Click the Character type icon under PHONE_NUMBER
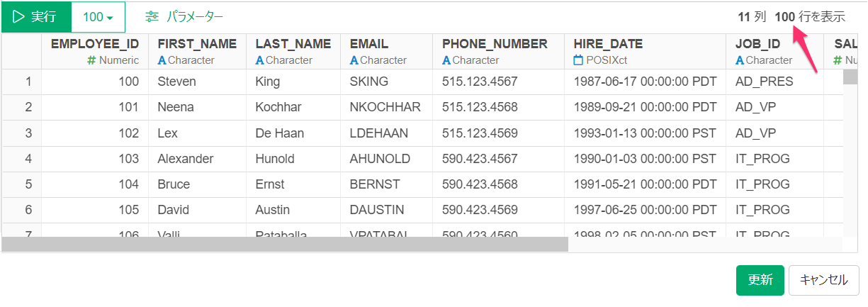The width and height of the screenshot is (868, 307). click(446, 60)
